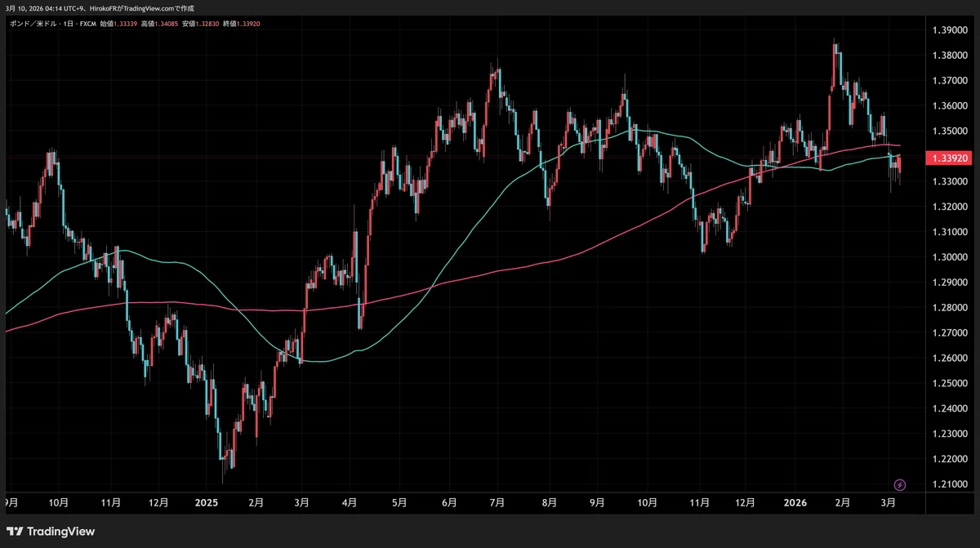This screenshot has height=548, width=980.
Task: Click the 1.33000 price axis label
Action: (x=948, y=182)
